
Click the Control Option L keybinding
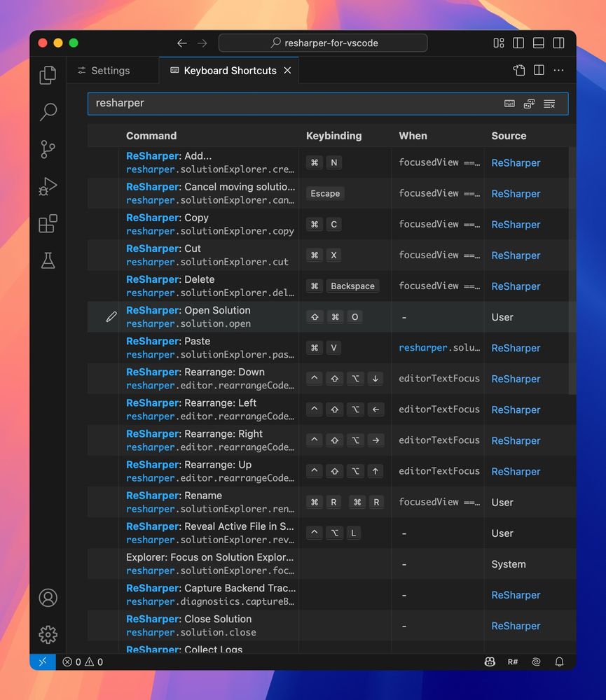334,533
